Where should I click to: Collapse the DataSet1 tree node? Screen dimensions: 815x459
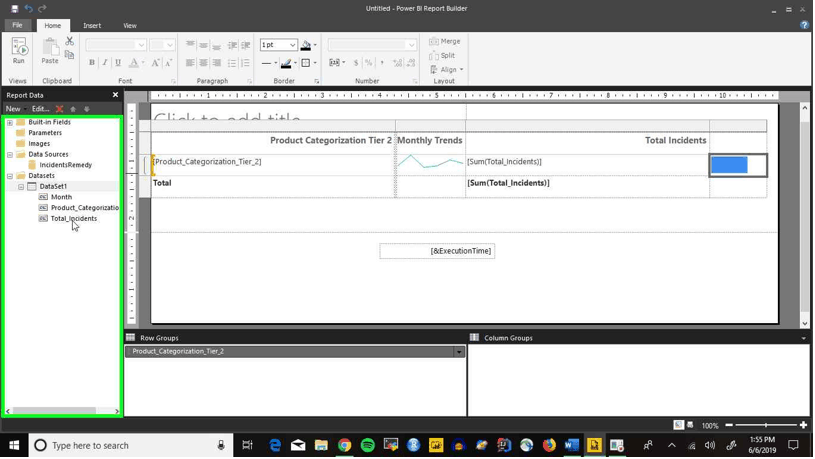click(21, 186)
